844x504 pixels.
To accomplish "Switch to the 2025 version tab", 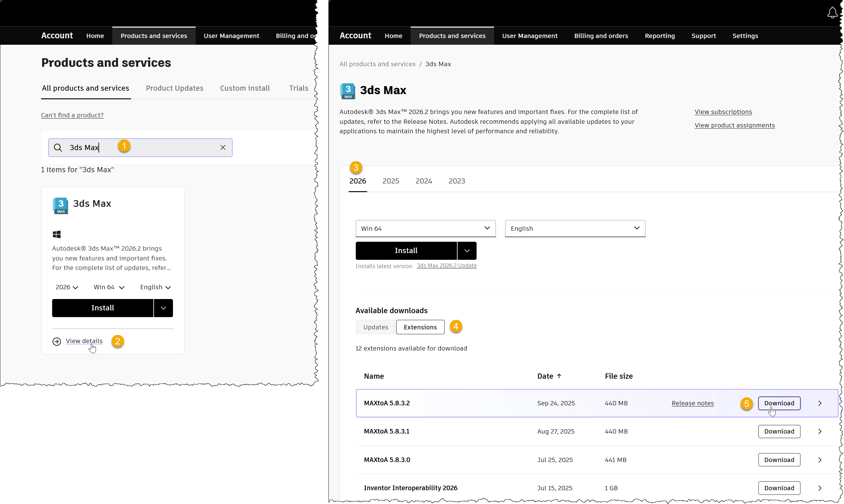I will point(390,181).
